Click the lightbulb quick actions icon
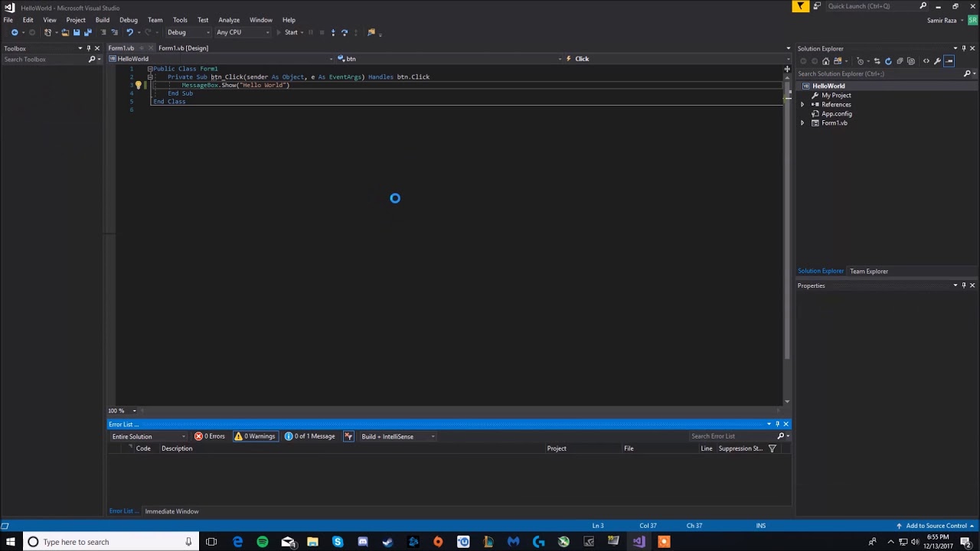 click(x=139, y=85)
